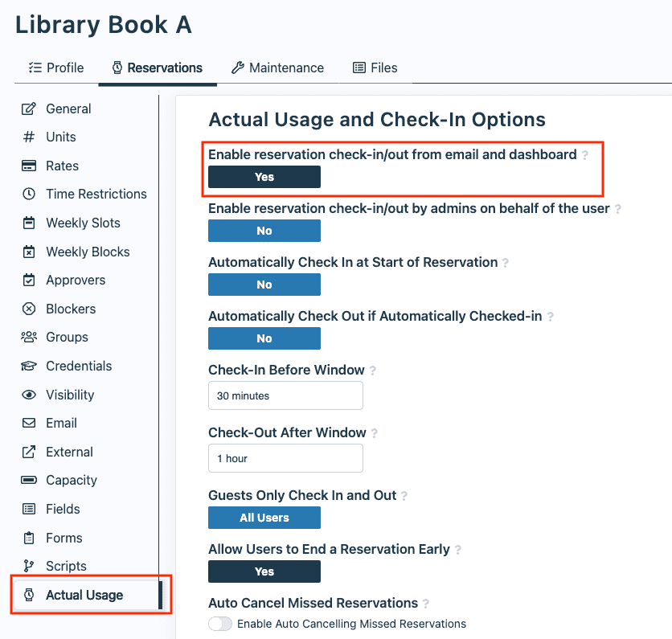Select the Units sidebar icon
672x639 pixels.
pos(29,137)
